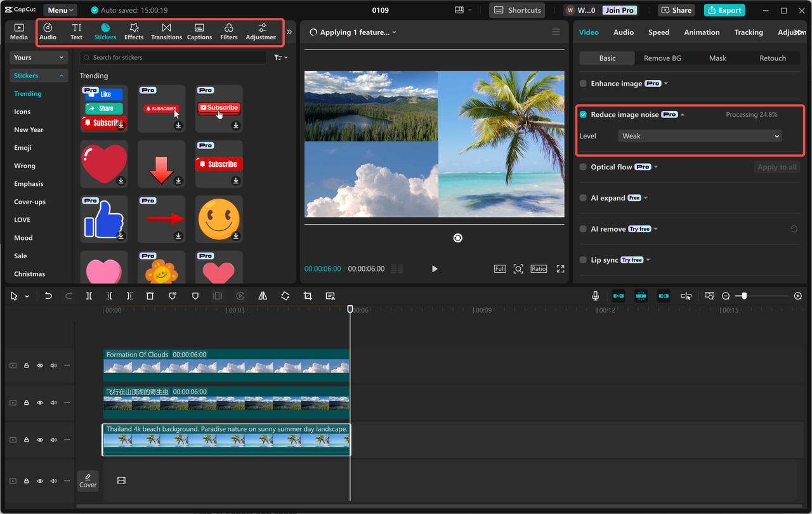812x514 pixels.
Task: Open the Yours category dropdown
Action: click(x=39, y=58)
